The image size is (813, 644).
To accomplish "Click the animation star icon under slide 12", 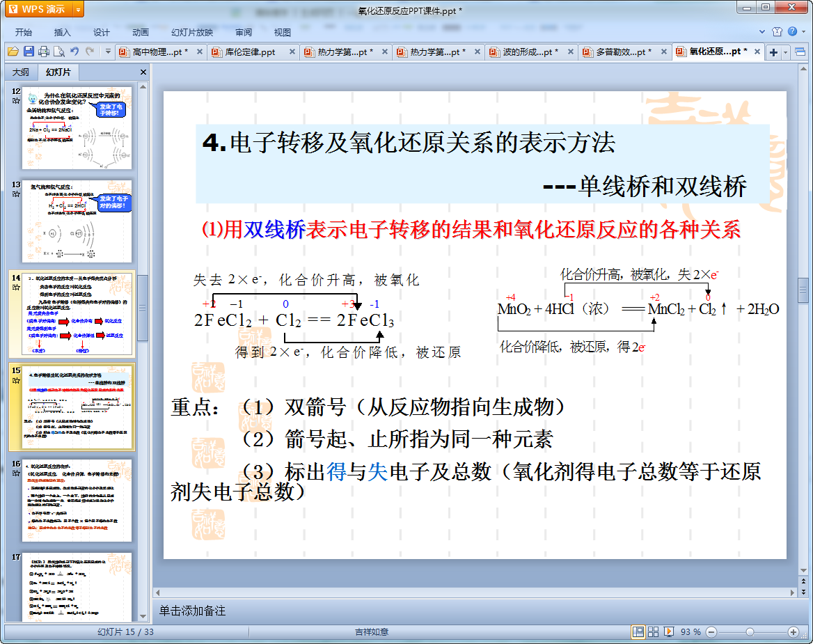I will pyautogui.click(x=16, y=100).
